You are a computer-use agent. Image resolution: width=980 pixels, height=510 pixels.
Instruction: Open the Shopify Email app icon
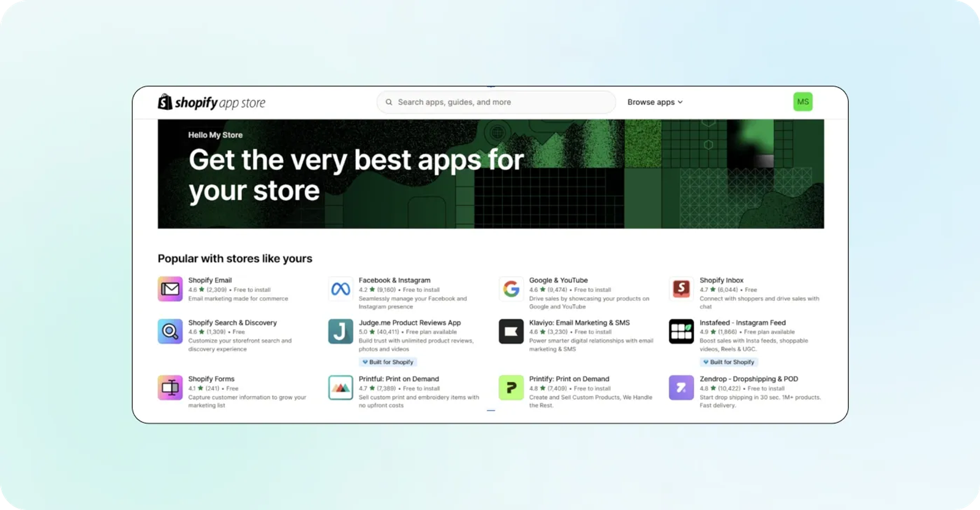(170, 289)
